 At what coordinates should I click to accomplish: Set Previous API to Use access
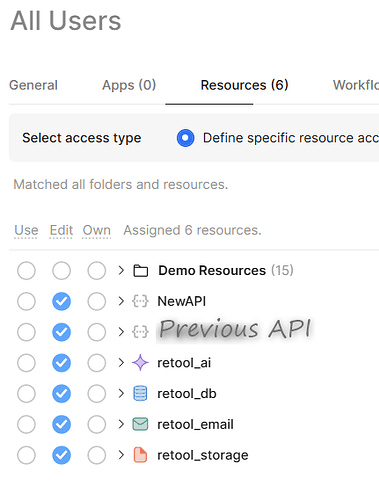click(x=26, y=332)
